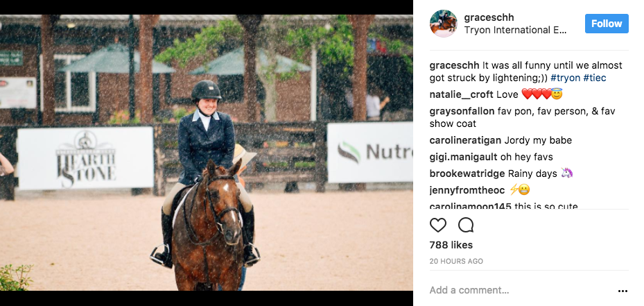
Task: Visit natalie__croft's profile
Action: (x=461, y=94)
